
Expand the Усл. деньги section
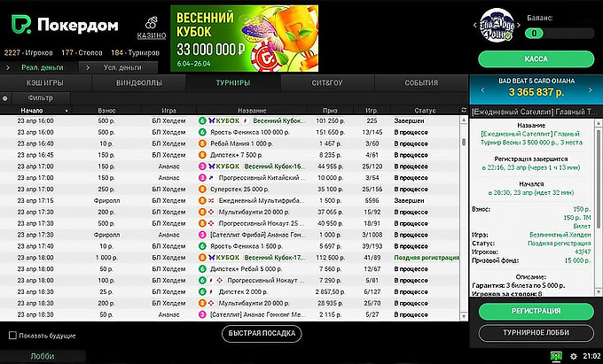click(x=119, y=67)
